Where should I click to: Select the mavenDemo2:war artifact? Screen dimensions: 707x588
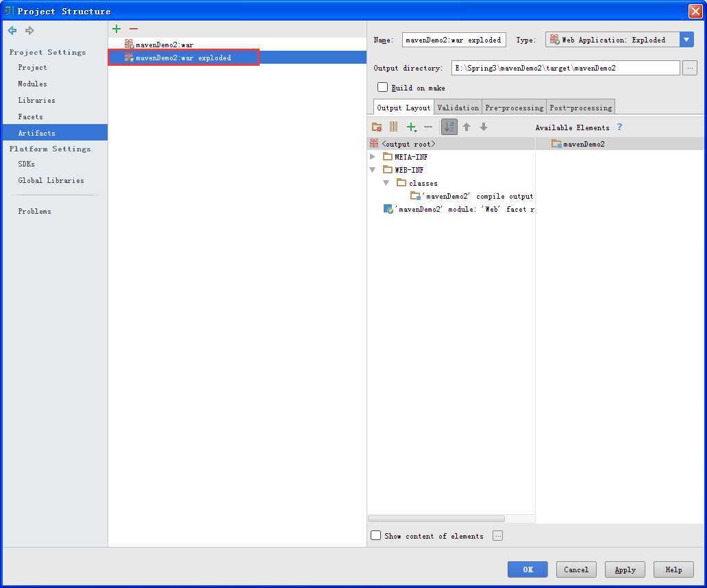237,44
